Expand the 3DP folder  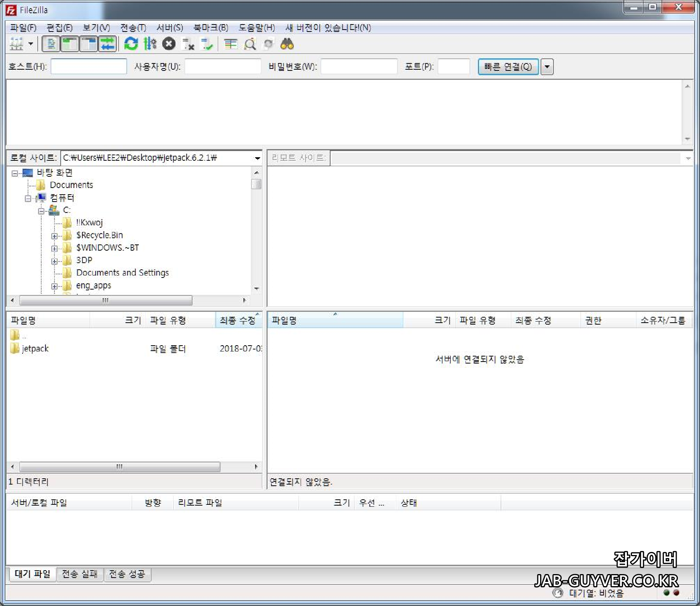click(54, 261)
